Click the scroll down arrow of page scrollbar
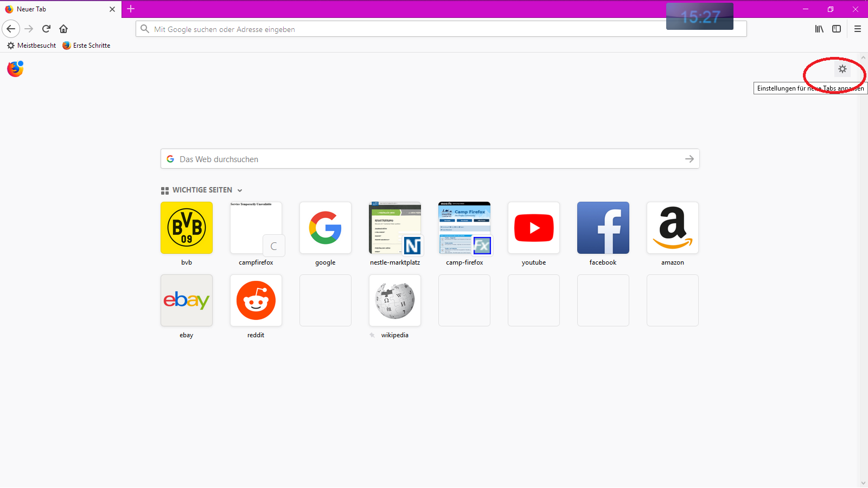 pos(863,483)
